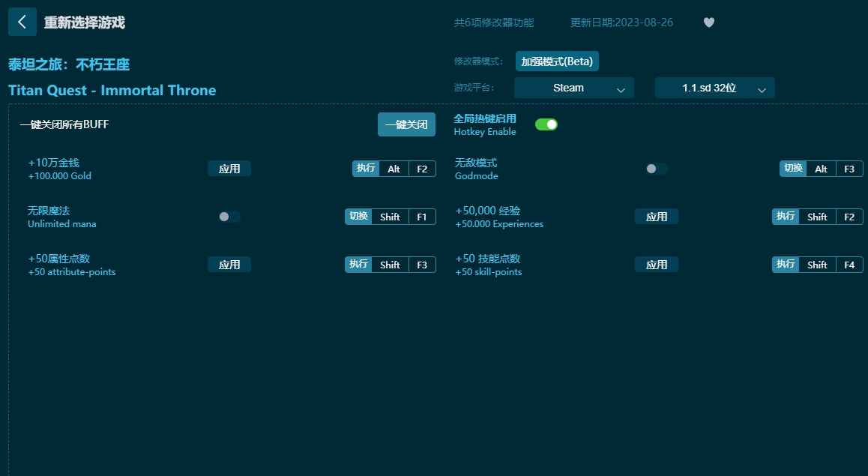Image resolution: width=868 pixels, height=476 pixels.
Task: Apply the +50.000 Experiences cheat
Action: click(x=656, y=217)
